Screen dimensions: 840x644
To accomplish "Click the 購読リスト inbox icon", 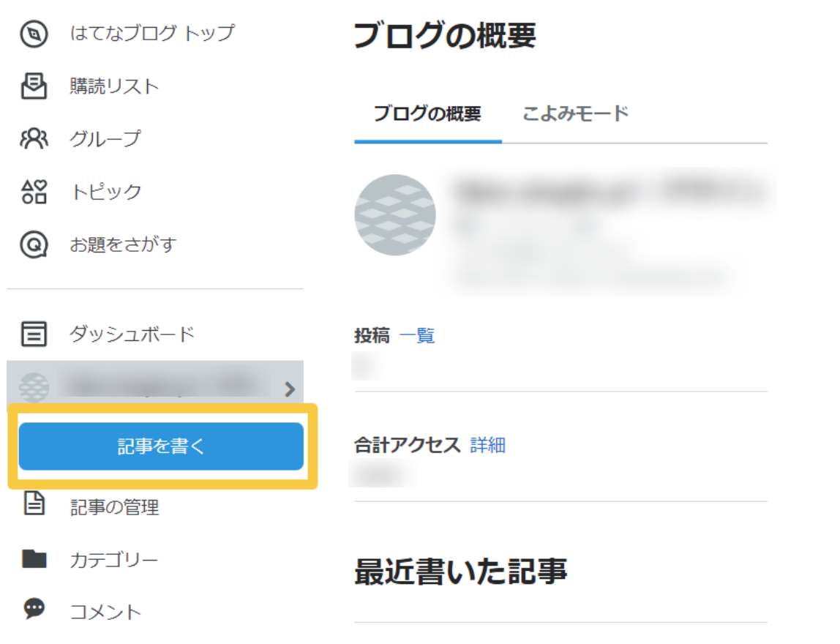I will point(34,86).
